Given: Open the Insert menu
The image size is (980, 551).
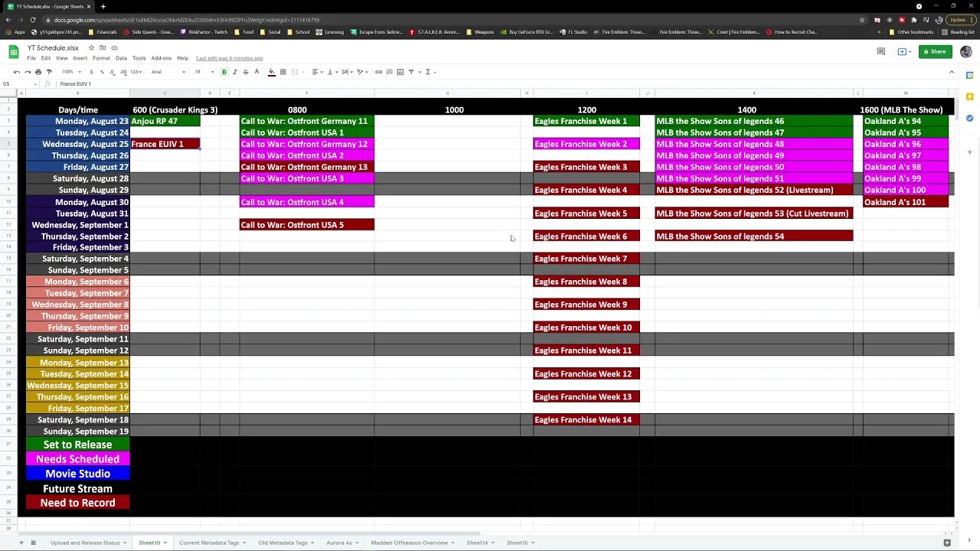Looking at the screenshot, I should click(x=80, y=58).
